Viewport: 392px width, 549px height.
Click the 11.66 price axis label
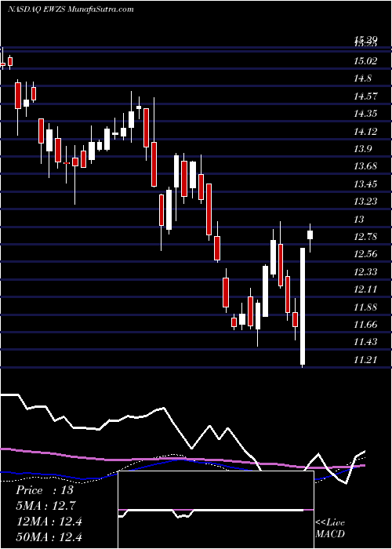(x=366, y=325)
